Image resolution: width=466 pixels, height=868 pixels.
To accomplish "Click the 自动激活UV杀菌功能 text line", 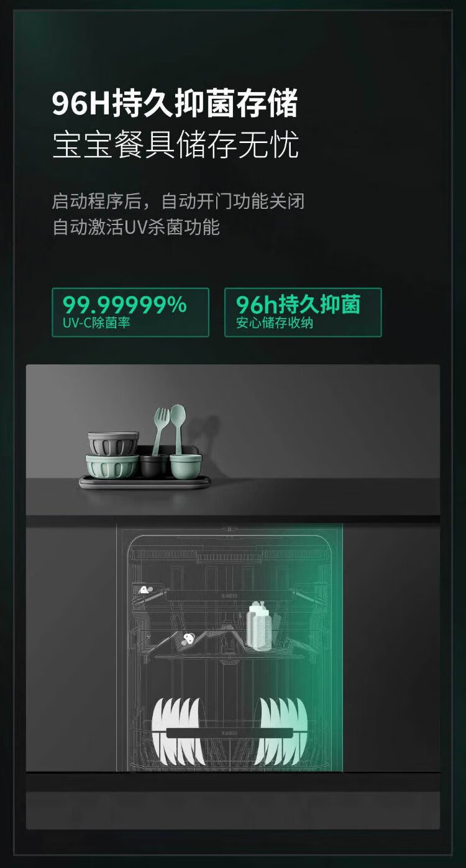I will pyautogui.click(x=136, y=227).
